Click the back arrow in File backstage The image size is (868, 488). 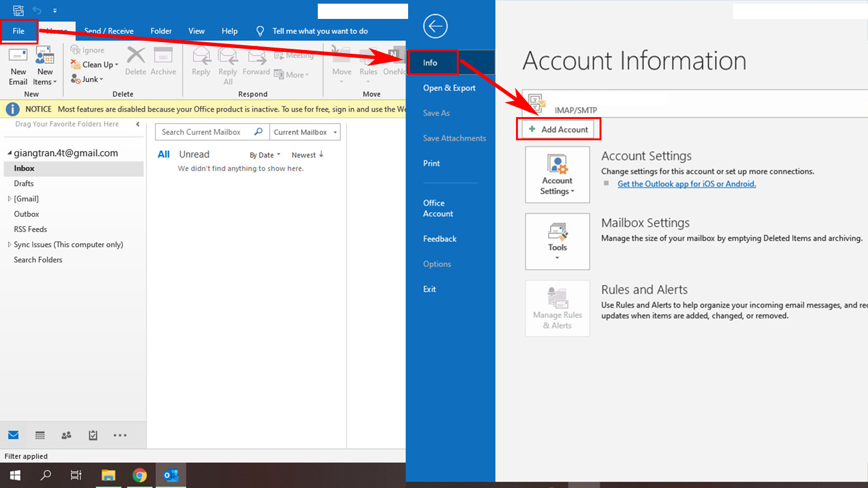435,26
